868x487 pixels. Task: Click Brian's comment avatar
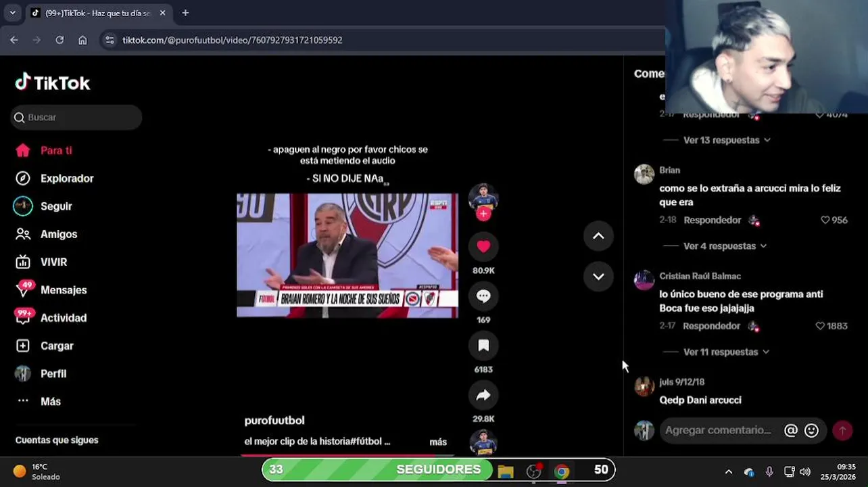pos(644,174)
